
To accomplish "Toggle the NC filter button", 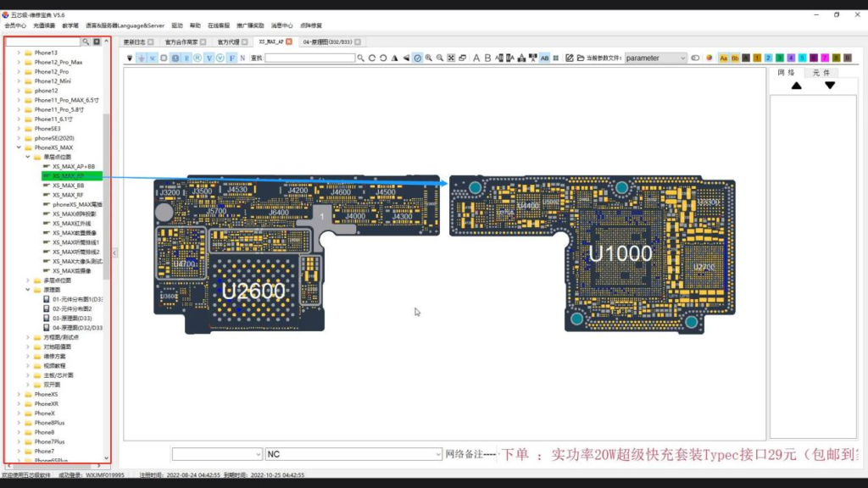I will coord(153,58).
